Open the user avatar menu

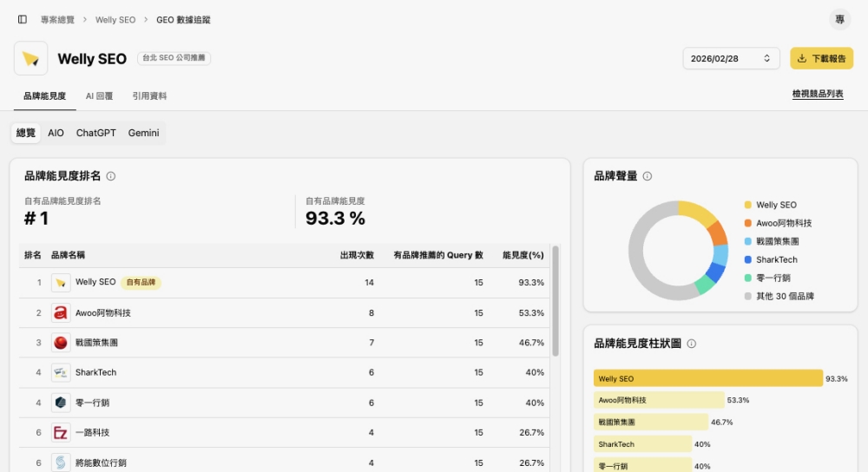pyautogui.click(x=839, y=19)
